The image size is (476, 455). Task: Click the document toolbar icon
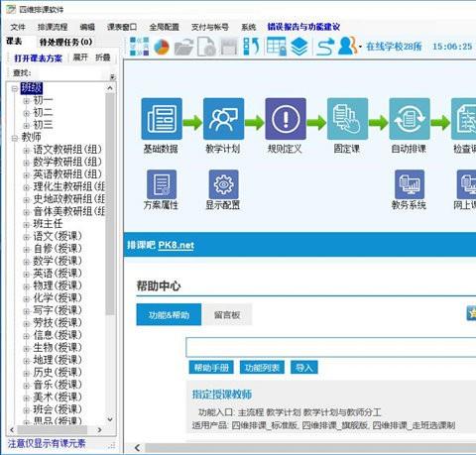[x=206, y=47]
